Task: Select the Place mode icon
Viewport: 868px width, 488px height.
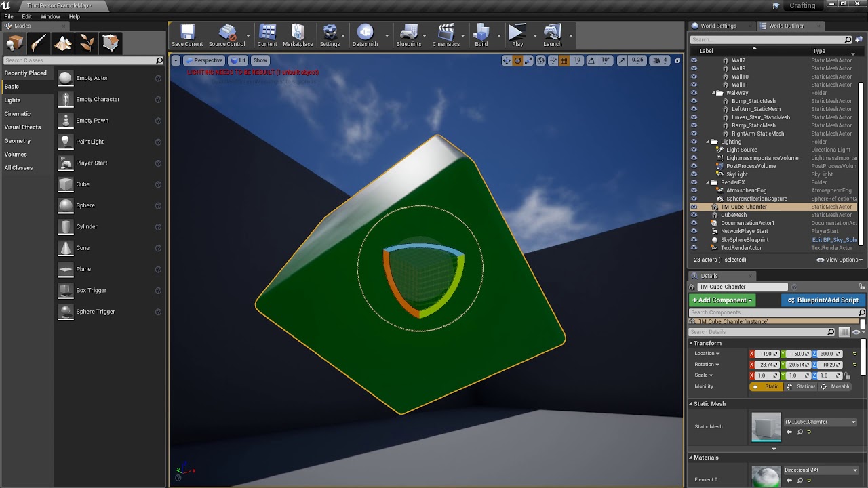Action: pyautogui.click(x=15, y=43)
